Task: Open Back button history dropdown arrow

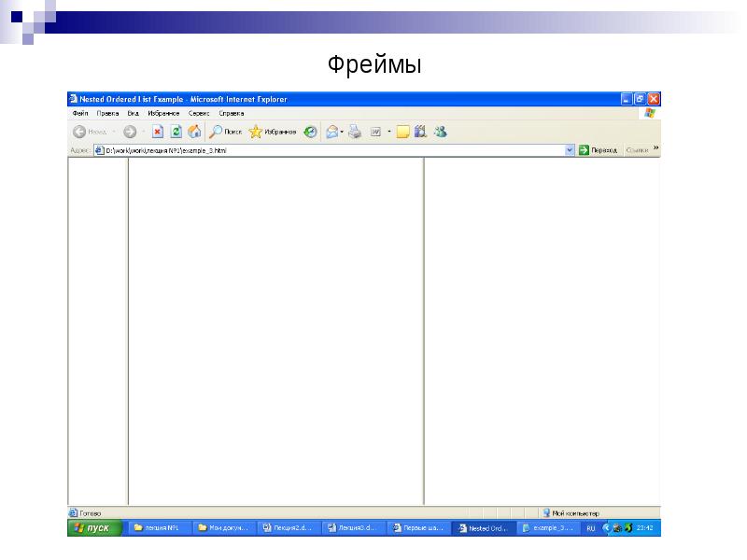Action: point(115,132)
